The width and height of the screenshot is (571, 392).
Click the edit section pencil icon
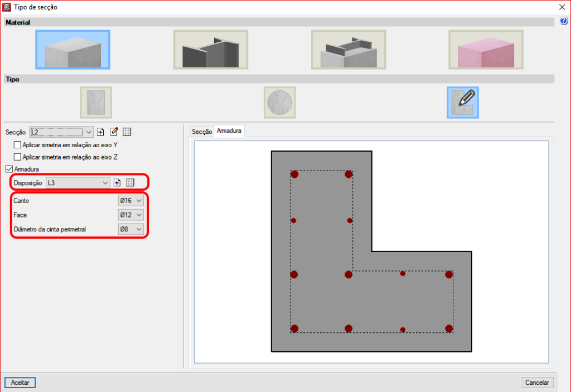click(114, 132)
